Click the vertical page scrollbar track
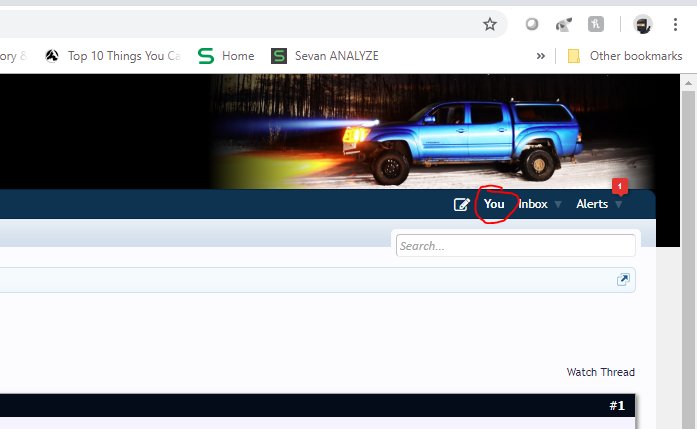This screenshot has width=697, height=429. click(x=688, y=260)
